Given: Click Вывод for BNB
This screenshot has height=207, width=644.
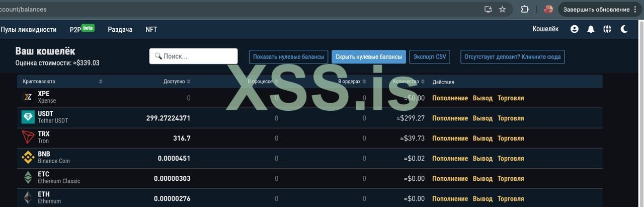Looking at the screenshot, I should (482, 158).
